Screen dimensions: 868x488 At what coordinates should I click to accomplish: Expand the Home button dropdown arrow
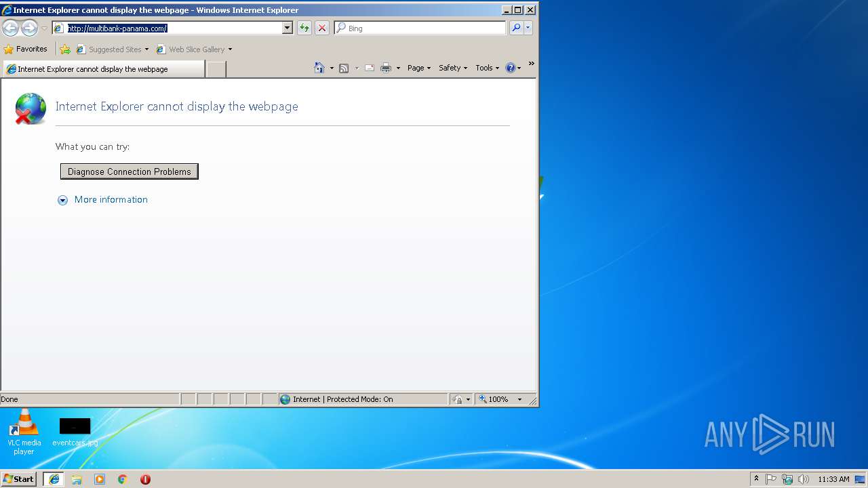pos(332,68)
